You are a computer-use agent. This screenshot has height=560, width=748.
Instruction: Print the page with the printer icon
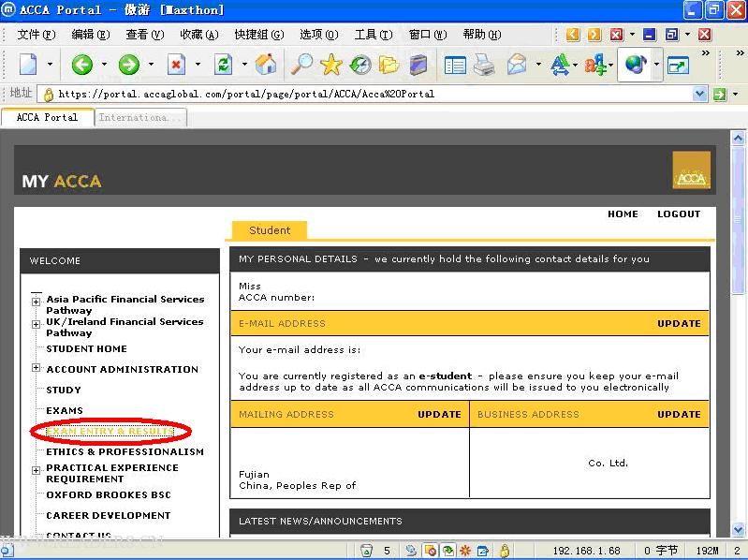click(484, 65)
